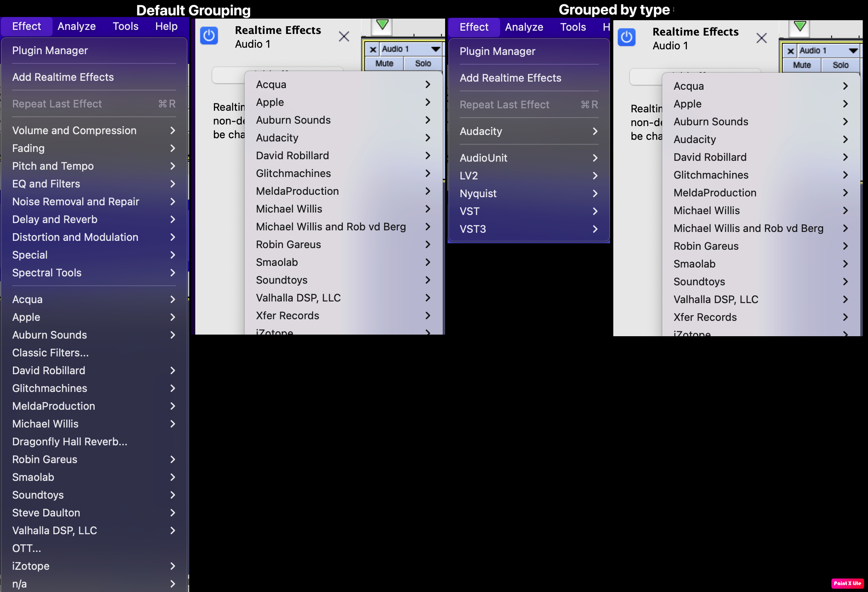Expand AudioUnit submenu in Grouped by type
Viewport: 868px width, 592px height.
coord(528,158)
